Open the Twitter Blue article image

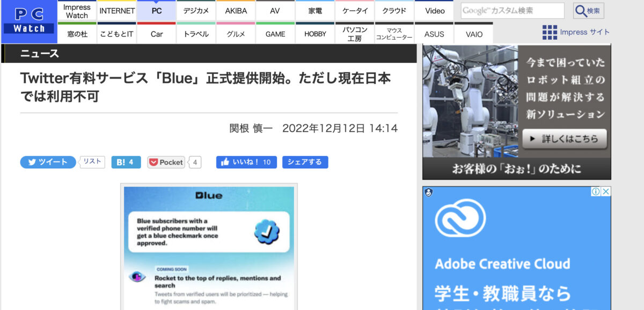tap(209, 247)
